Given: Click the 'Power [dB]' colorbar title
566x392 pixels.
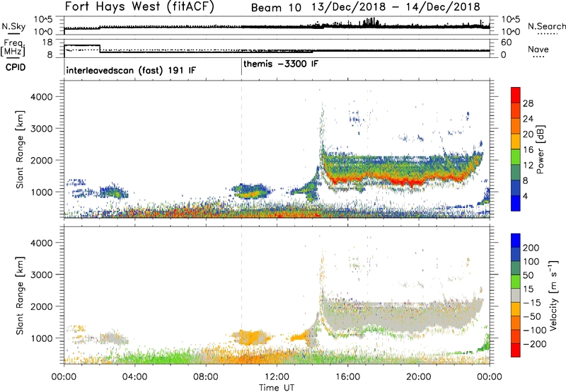Looking at the screenshot, I should (x=540, y=149).
